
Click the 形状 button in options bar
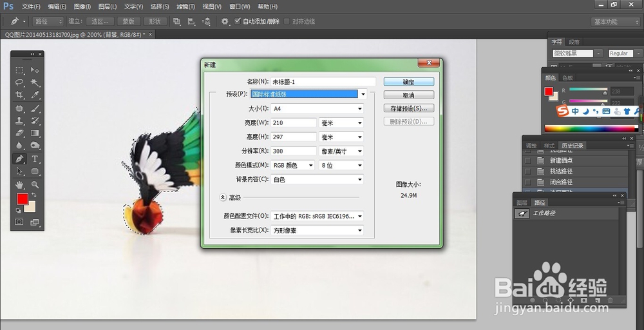coord(155,21)
